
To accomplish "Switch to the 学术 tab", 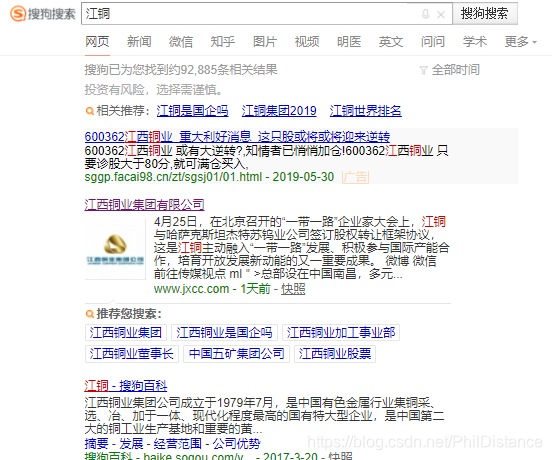I will pos(475,42).
